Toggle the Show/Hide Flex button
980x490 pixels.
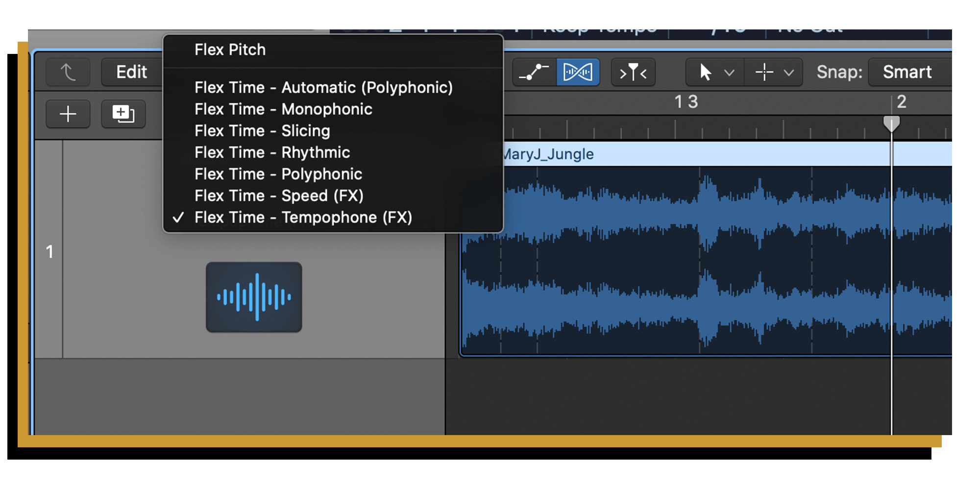pos(578,73)
